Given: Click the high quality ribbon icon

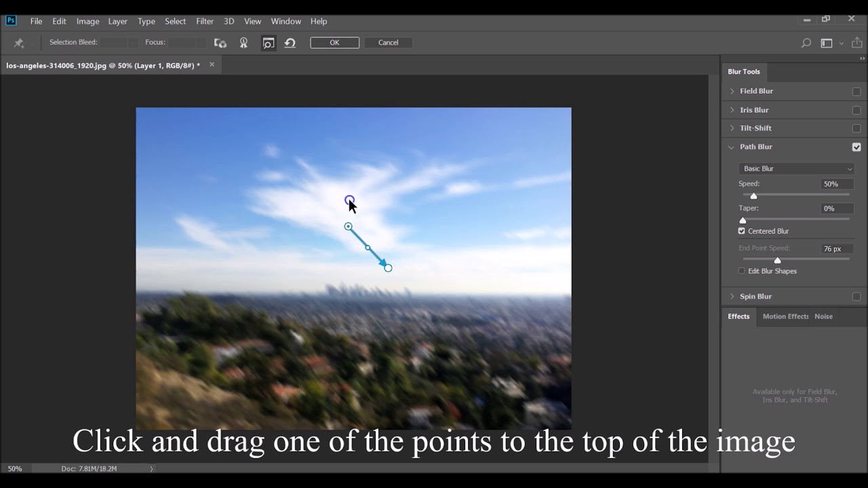Looking at the screenshot, I should [243, 43].
